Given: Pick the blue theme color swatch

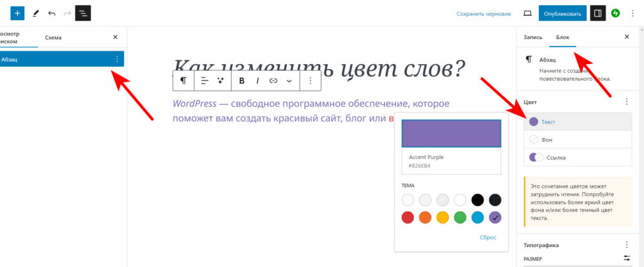Looking at the screenshot, I should tap(478, 218).
